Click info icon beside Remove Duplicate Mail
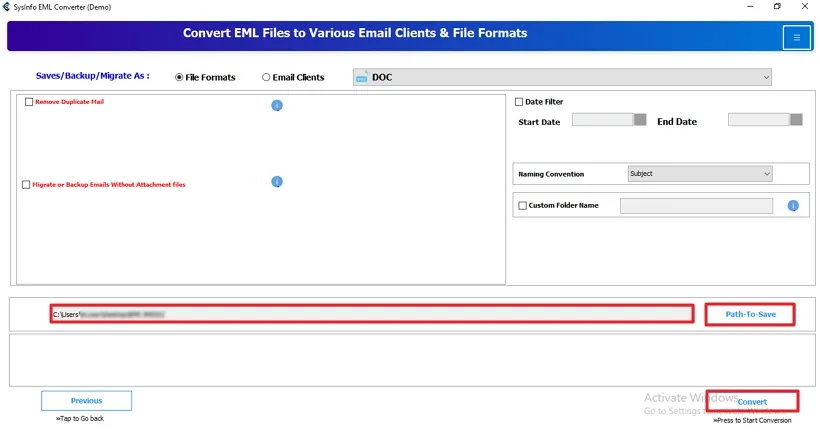820x437 pixels. click(x=277, y=106)
